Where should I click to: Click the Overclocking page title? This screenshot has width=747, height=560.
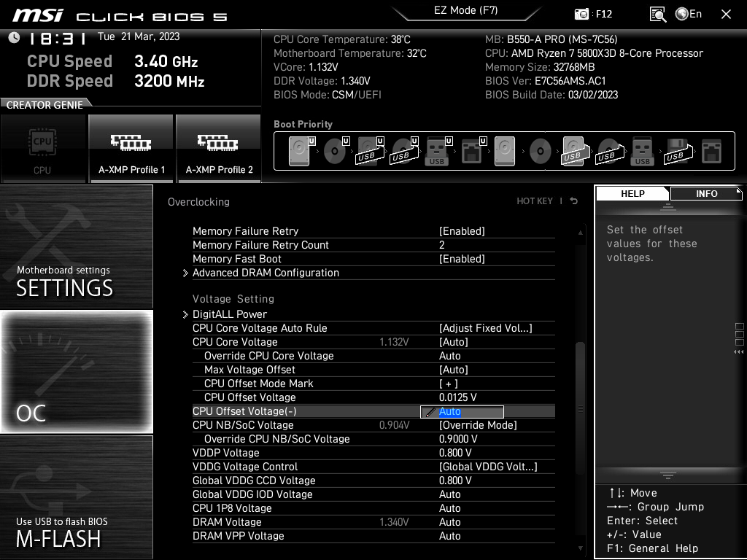(198, 202)
